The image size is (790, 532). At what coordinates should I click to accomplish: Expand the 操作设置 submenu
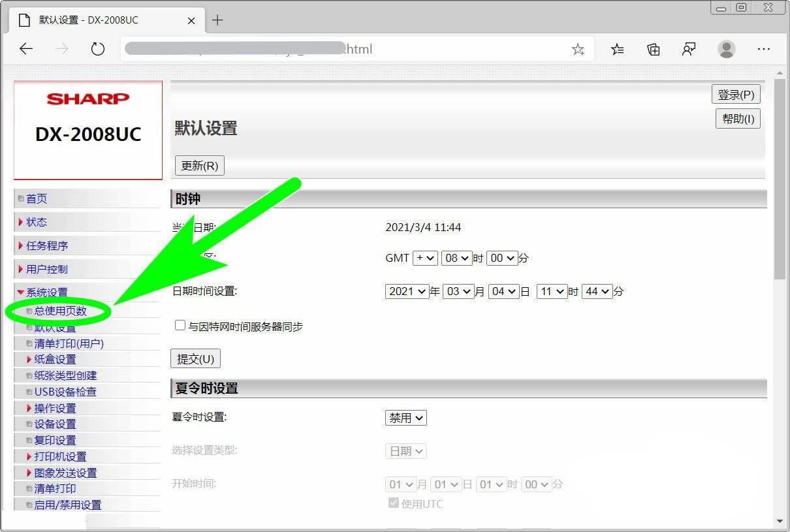coord(55,408)
